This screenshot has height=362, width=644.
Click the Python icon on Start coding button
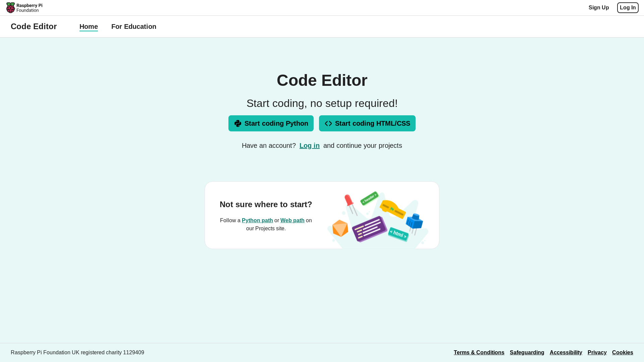(238, 123)
